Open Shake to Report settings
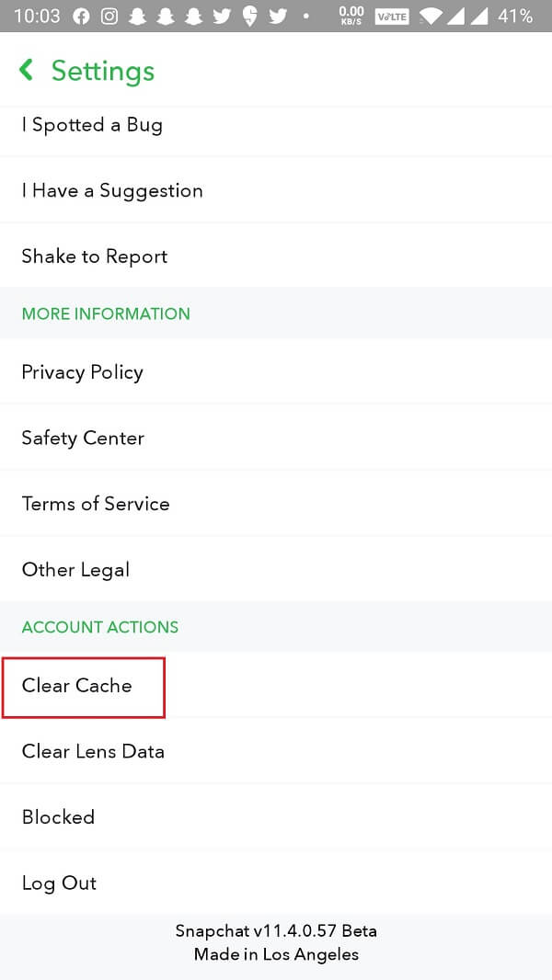This screenshot has width=552, height=980. coord(94,256)
